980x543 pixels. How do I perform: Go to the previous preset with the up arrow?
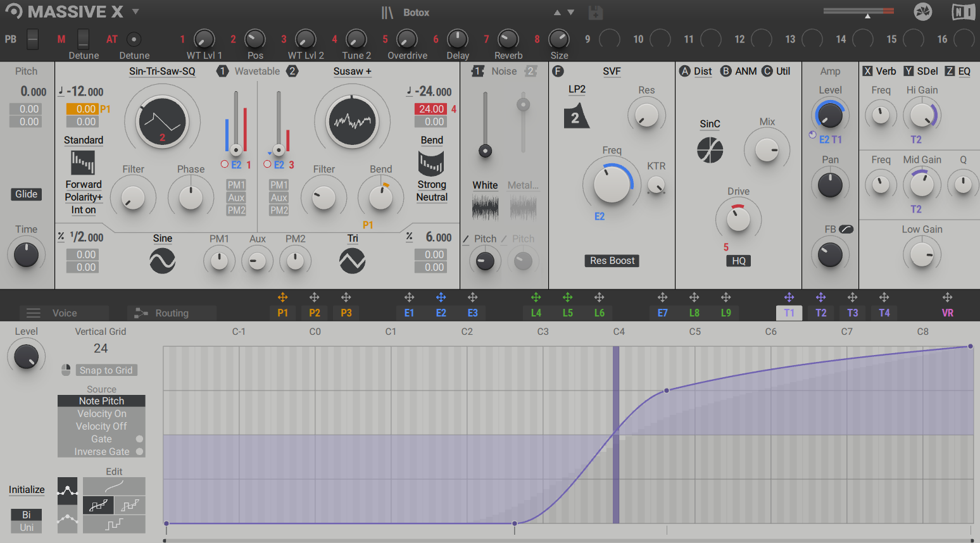tap(557, 13)
